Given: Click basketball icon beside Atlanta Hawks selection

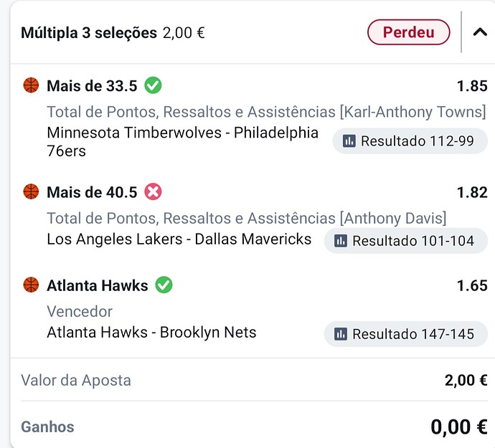Looking at the screenshot, I should pyautogui.click(x=31, y=285).
